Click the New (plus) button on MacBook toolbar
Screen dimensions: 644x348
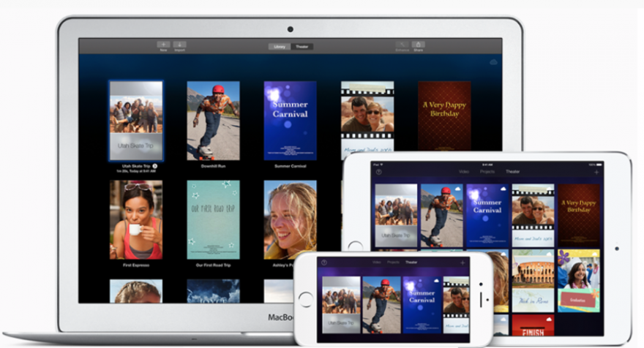(x=163, y=45)
